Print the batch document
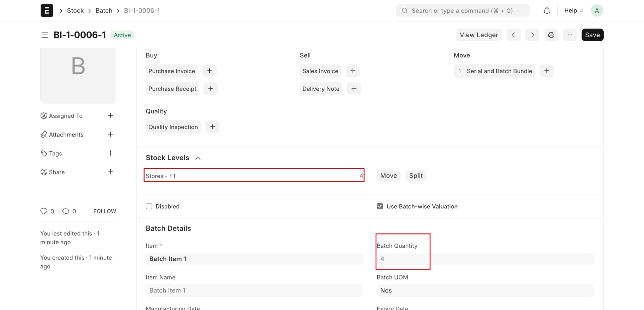The height and width of the screenshot is (310, 644). [551, 35]
